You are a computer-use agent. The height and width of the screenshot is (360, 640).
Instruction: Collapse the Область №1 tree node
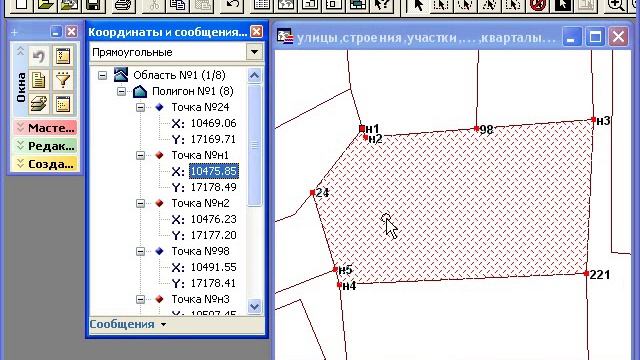tap(102, 75)
